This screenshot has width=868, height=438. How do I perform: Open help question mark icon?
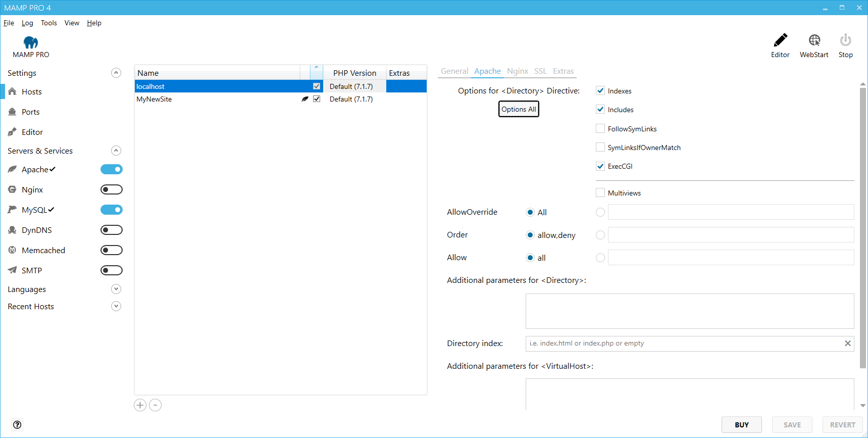point(17,425)
